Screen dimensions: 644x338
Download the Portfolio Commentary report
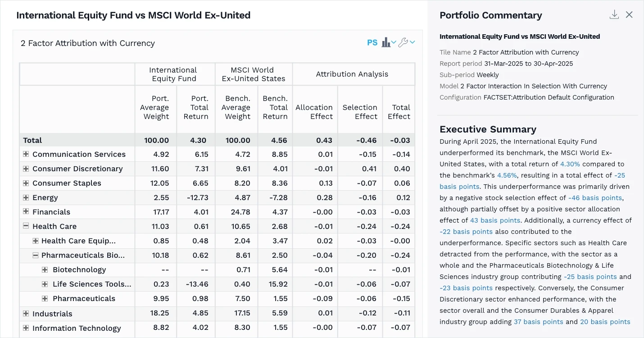point(614,14)
